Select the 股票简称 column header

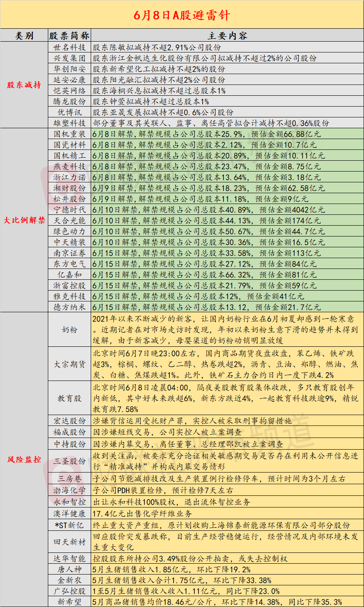click(x=69, y=36)
